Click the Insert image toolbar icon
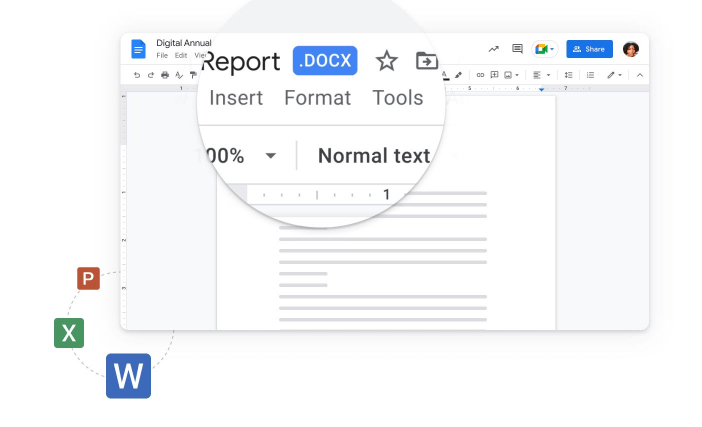 pos(508,75)
